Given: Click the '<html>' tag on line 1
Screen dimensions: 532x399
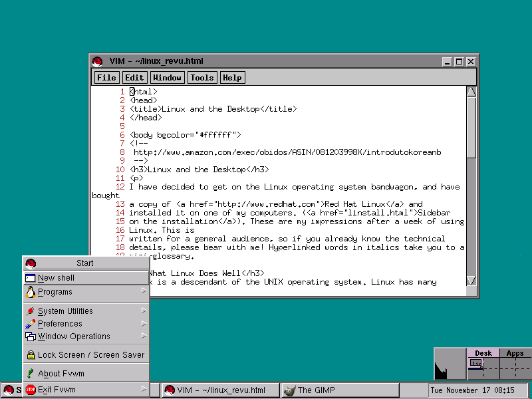Looking at the screenshot, I should click(x=144, y=92).
